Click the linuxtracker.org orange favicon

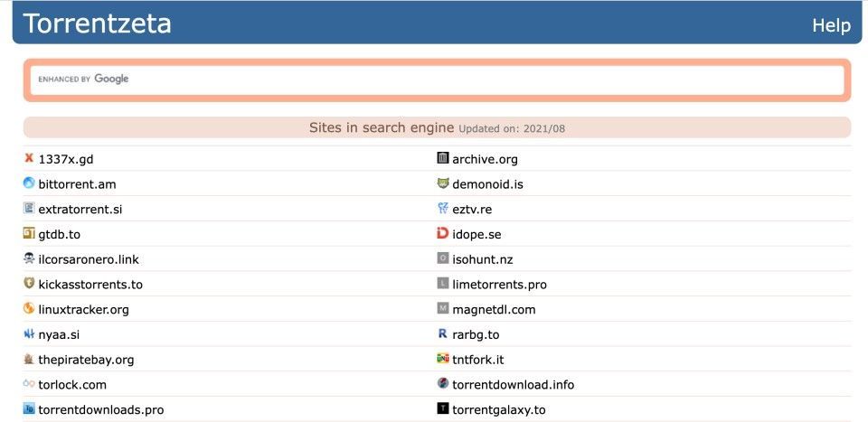click(29, 309)
